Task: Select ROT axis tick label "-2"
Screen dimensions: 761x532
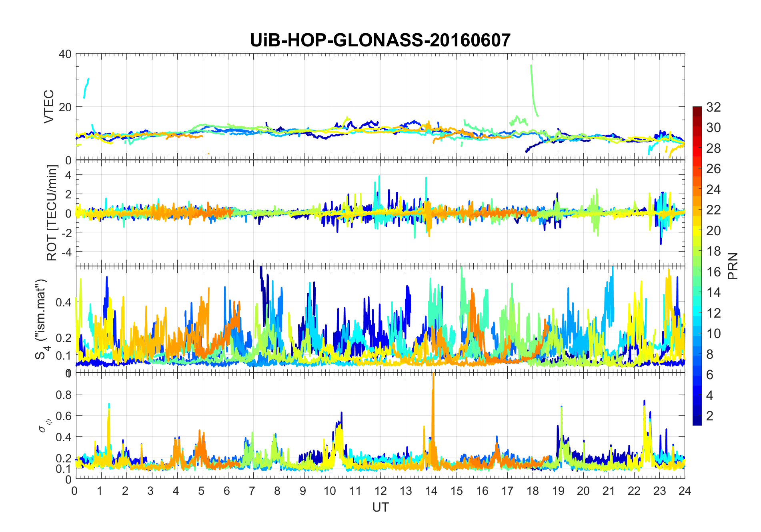Action: pyautogui.click(x=66, y=232)
